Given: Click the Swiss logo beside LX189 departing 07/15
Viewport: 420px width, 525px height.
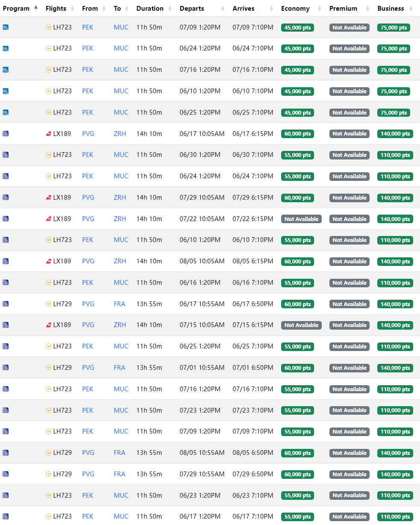Looking at the screenshot, I should 48,325.
